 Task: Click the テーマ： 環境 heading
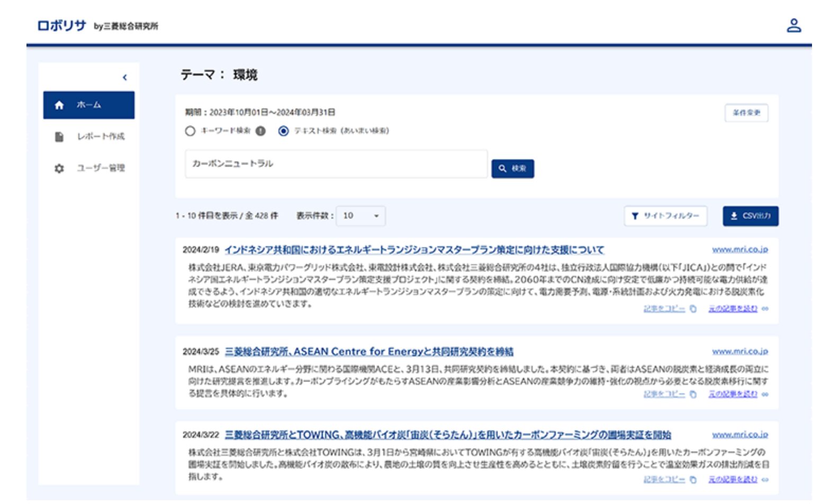point(219,75)
